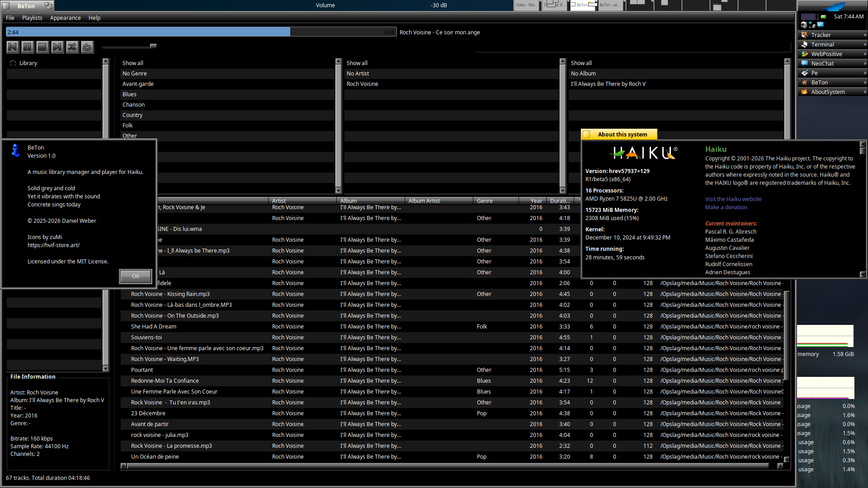Toggle repeat mode
Screen dimensions: 868x488
[x=87, y=47]
